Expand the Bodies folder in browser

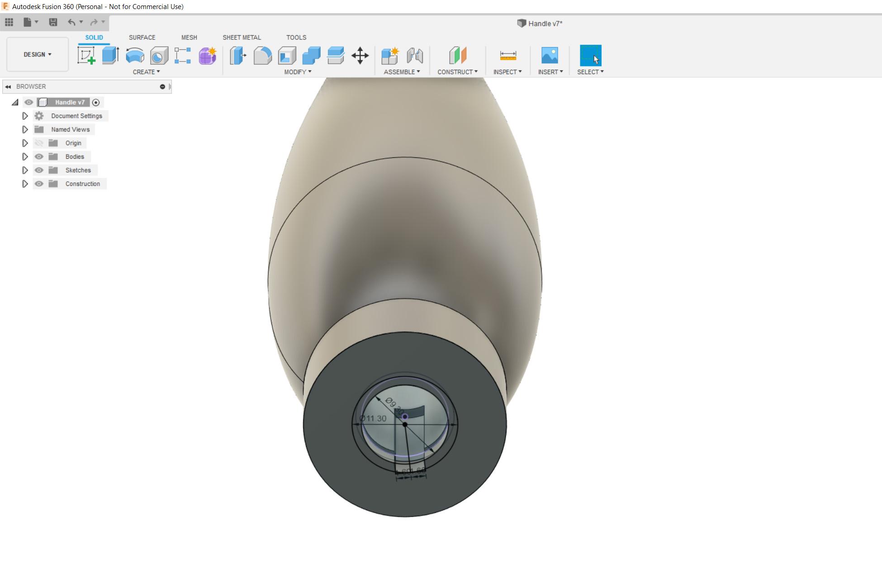(x=25, y=156)
